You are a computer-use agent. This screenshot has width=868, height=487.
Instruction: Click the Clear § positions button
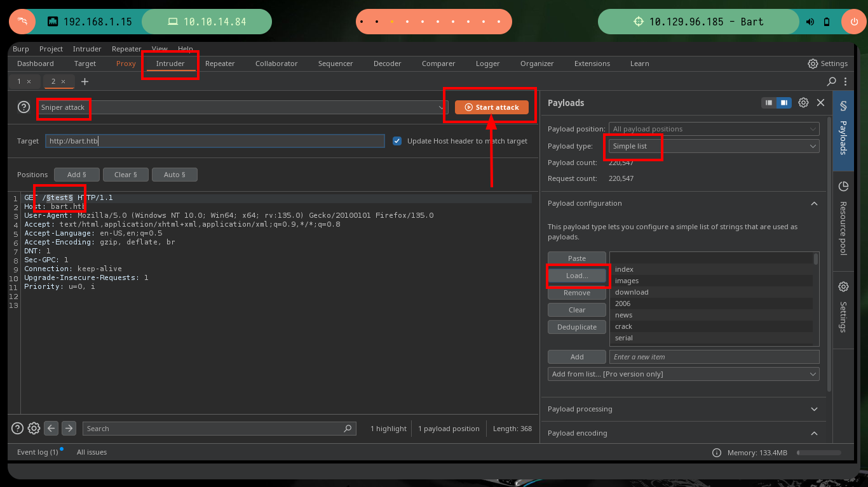point(125,175)
